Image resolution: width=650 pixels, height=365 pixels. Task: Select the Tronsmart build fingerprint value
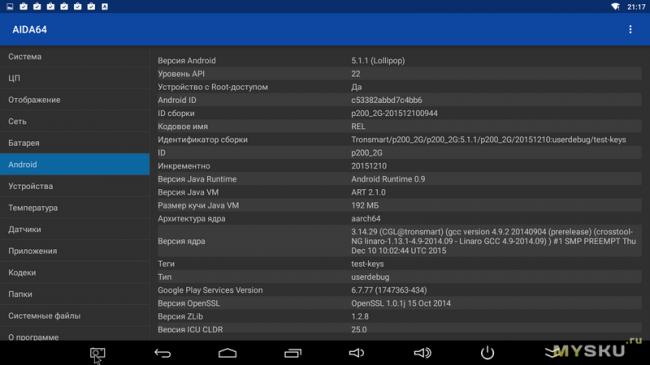pos(488,140)
